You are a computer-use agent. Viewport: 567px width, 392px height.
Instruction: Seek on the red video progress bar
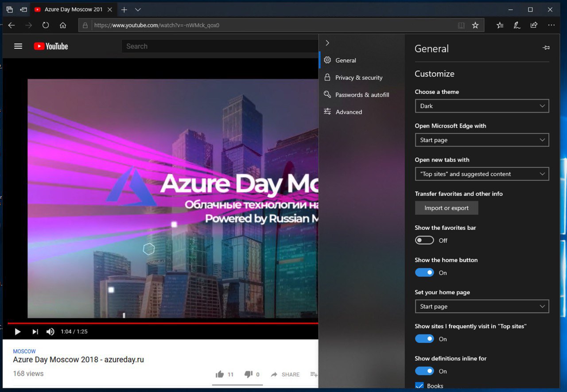coord(163,323)
